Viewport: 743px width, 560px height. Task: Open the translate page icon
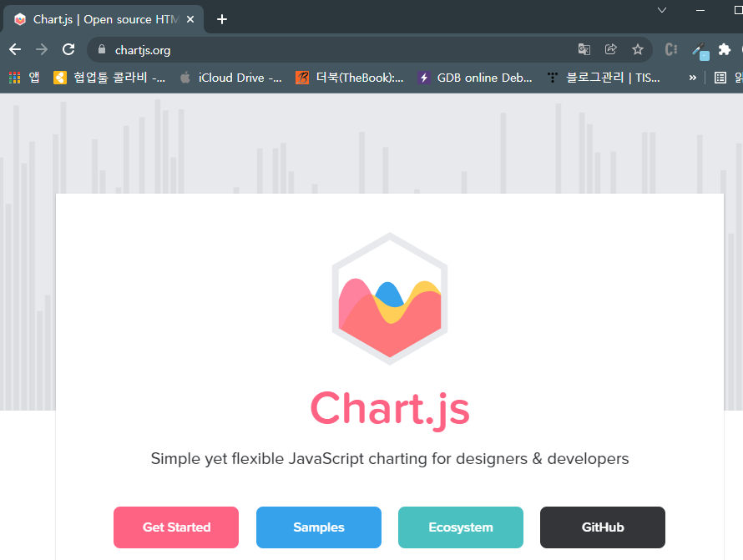click(584, 49)
